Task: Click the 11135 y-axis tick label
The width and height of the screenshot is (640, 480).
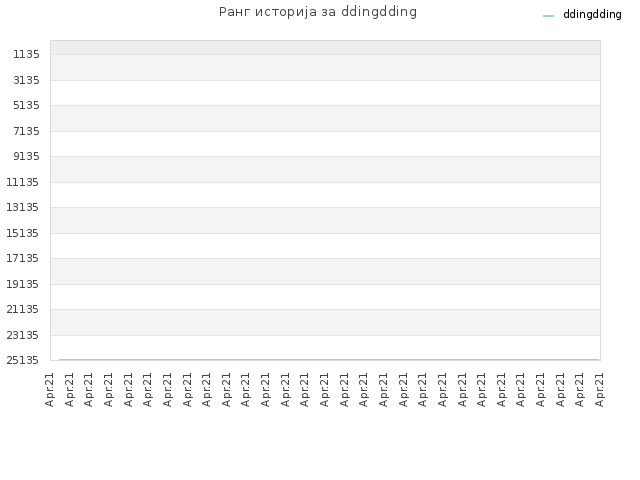Action: [22, 182]
